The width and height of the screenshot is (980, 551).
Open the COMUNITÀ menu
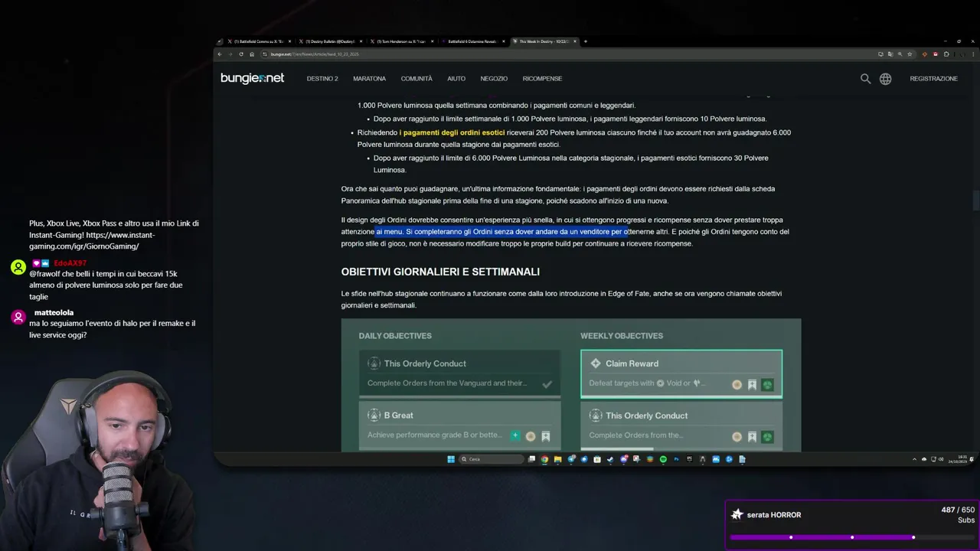[x=416, y=79]
